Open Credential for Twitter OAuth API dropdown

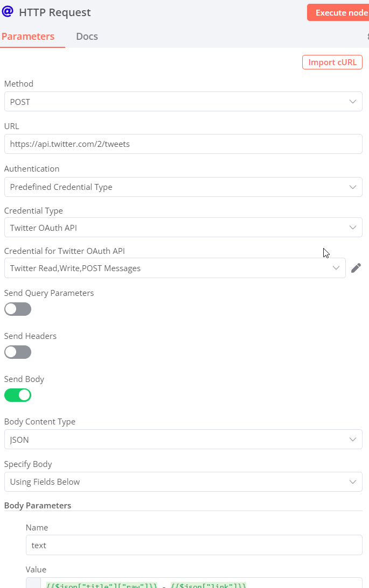click(175, 268)
